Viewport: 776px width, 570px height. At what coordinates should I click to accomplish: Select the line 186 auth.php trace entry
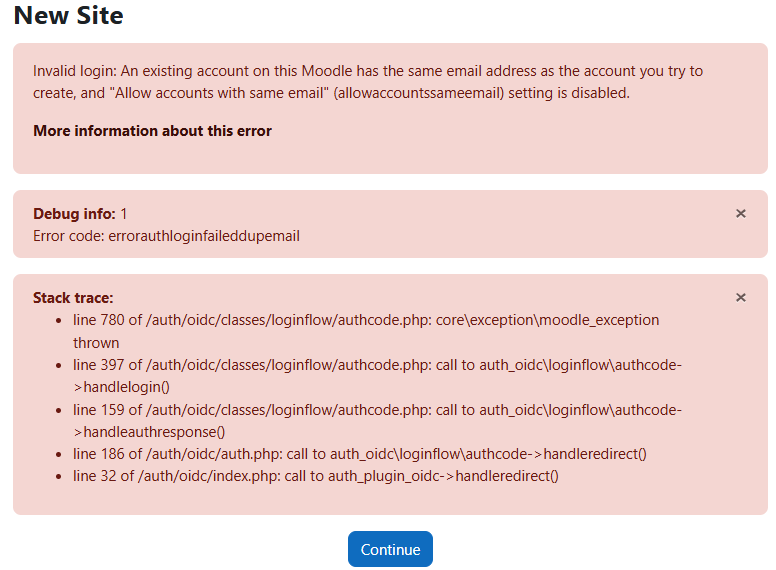[x=360, y=454]
